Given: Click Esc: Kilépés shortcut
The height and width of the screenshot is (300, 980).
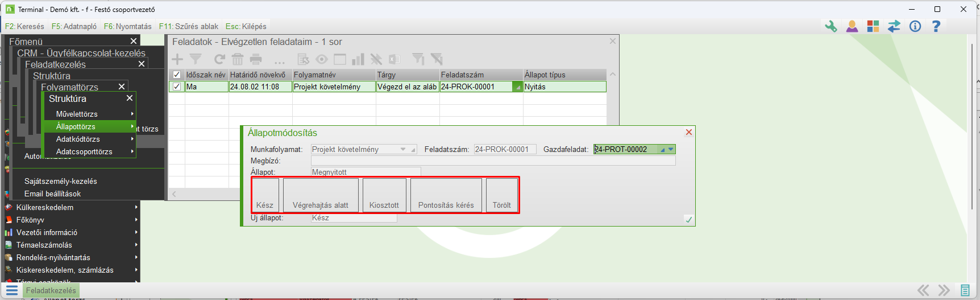Looking at the screenshot, I should 246,26.
